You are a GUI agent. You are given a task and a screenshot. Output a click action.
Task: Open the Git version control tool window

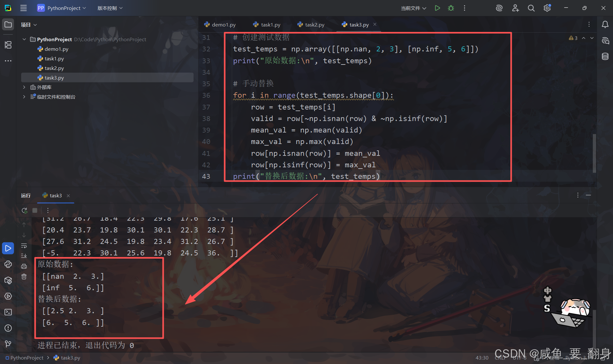[x=8, y=344]
